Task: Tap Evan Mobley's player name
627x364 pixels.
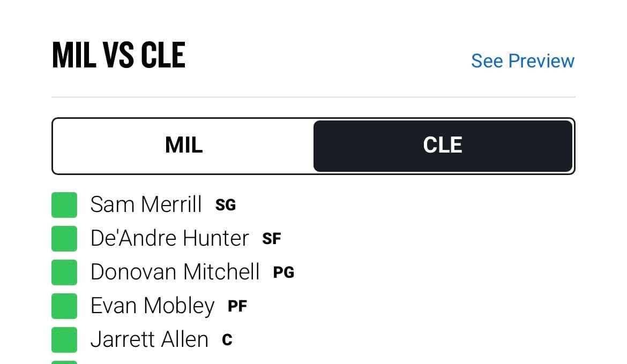Action: [x=152, y=307]
